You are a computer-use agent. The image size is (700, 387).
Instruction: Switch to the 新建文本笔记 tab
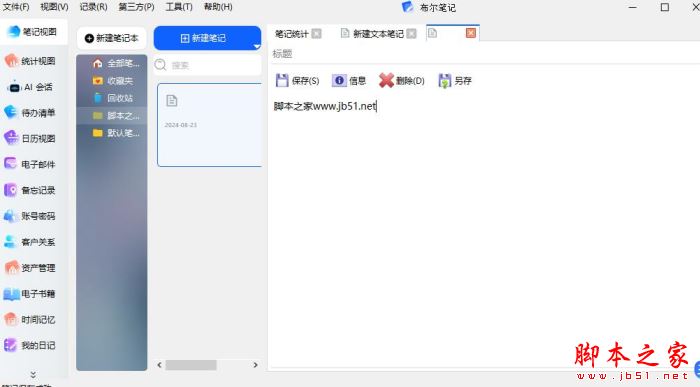(x=378, y=33)
